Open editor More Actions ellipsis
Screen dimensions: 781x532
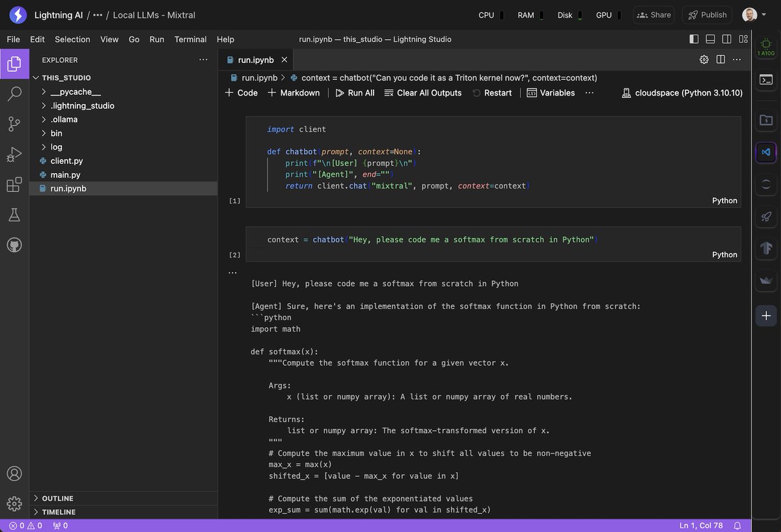(737, 59)
